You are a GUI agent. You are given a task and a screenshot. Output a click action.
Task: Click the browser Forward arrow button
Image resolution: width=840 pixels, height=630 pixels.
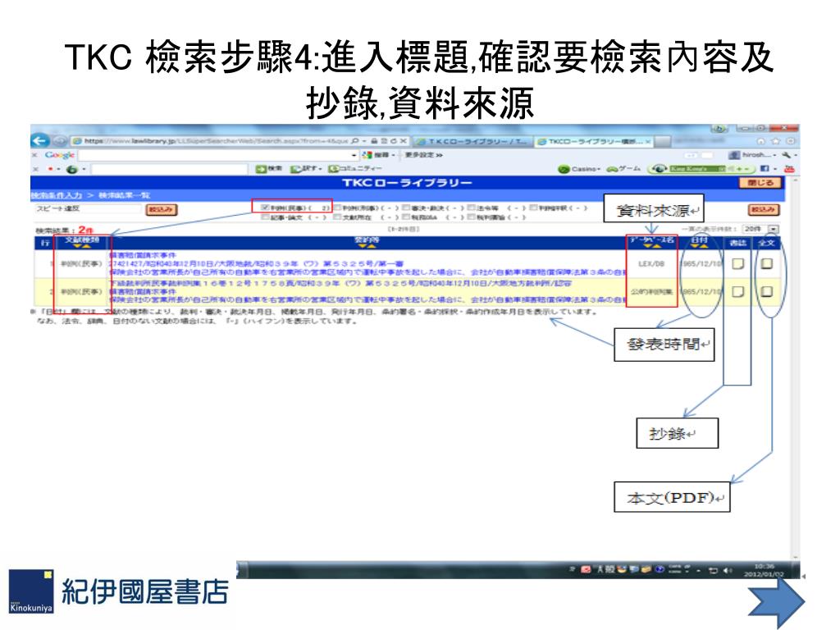(x=59, y=141)
